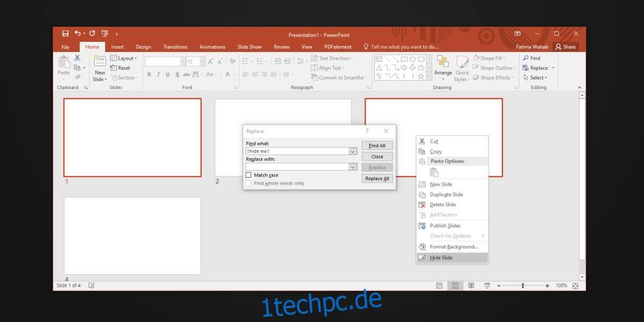Click the Copy icon in Clipboard group

(x=77, y=68)
